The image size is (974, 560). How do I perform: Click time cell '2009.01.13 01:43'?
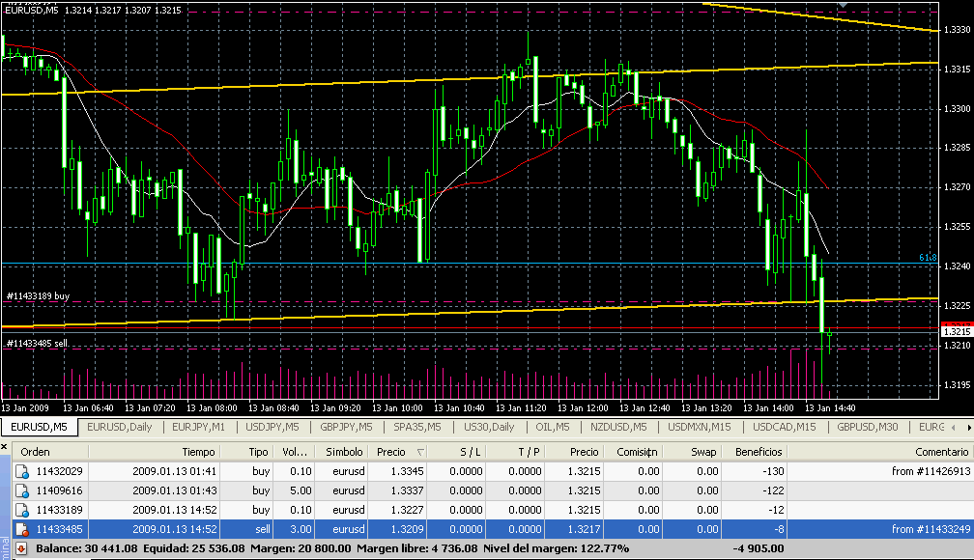coord(175,491)
